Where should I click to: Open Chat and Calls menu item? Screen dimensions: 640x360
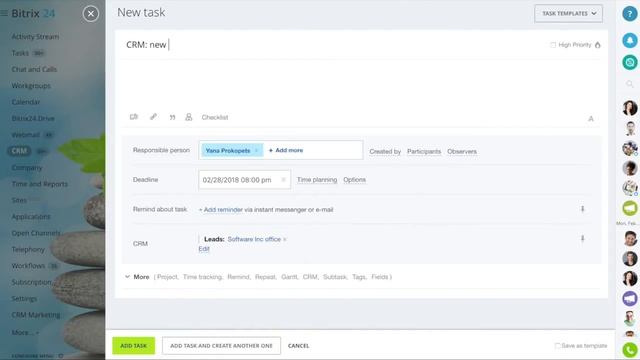click(x=34, y=69)
